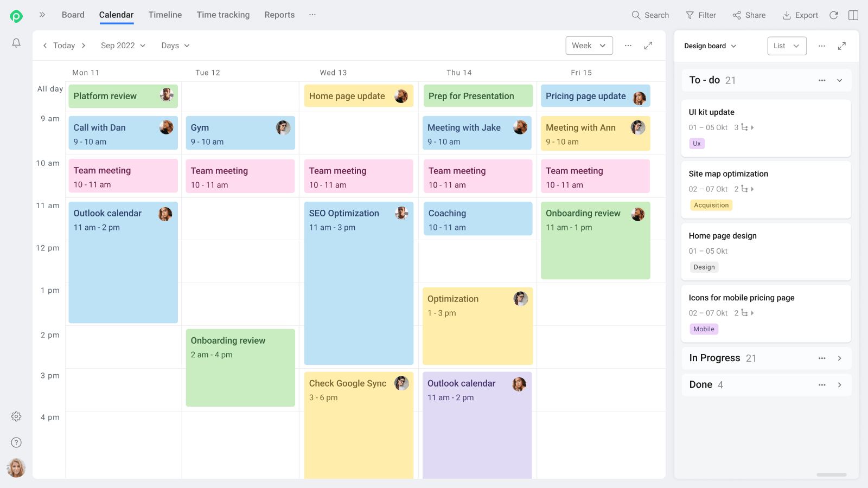This screenshot has width=868, height=488.
Task: Open the notifications bell
Action: [x=16, y=42]
